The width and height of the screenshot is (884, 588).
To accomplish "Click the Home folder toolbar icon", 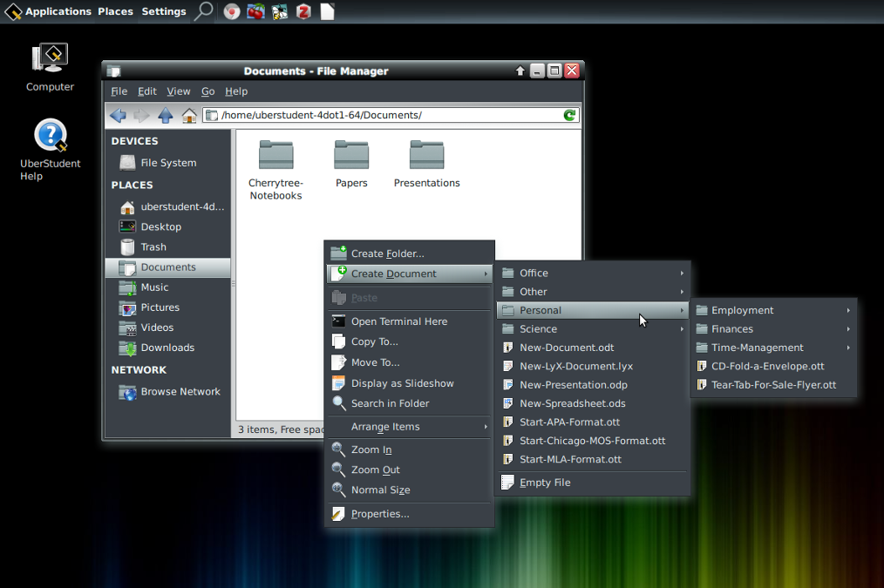I will (x=188, y=115).
